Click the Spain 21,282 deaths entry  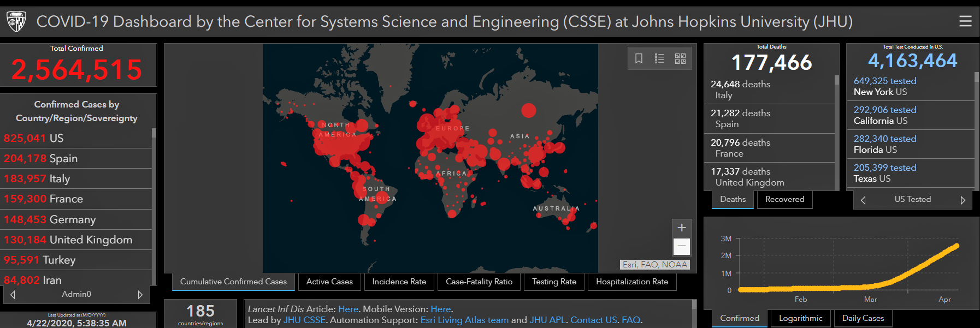(x=769, y=118)
